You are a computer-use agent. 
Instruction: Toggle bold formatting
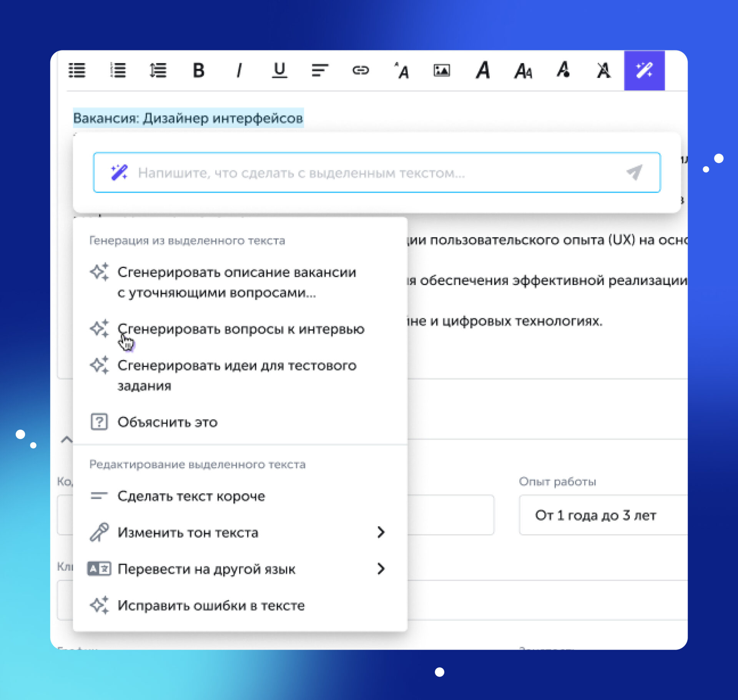(x=198, y=70)
